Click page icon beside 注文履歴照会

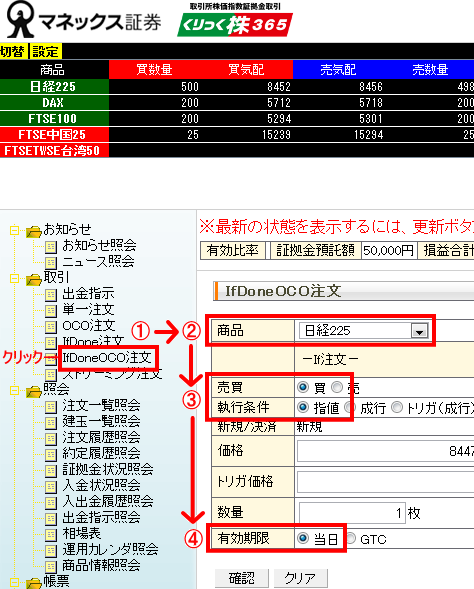51,439
